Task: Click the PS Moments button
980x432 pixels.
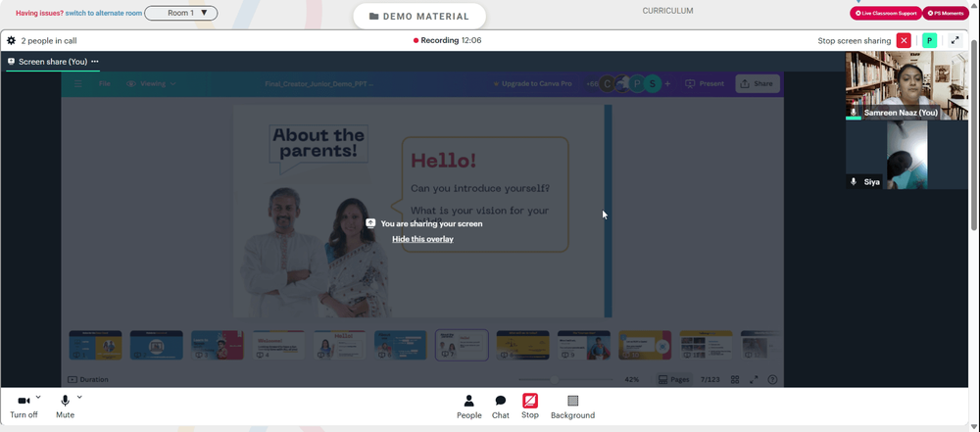Action: [x=946, y=13]
